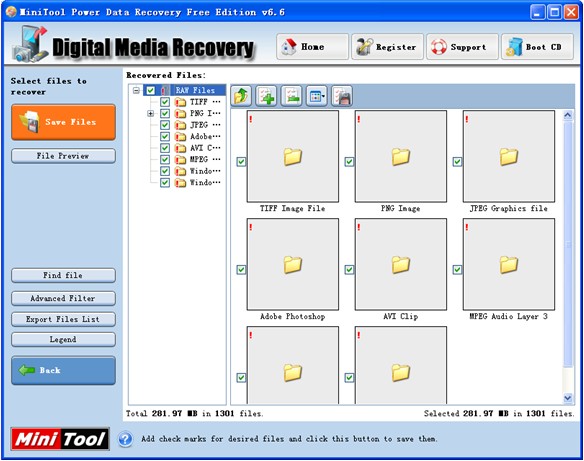Select the TIFF Image File thumbnail
This screenshot has width=584, height=461.
pos(293,156)
